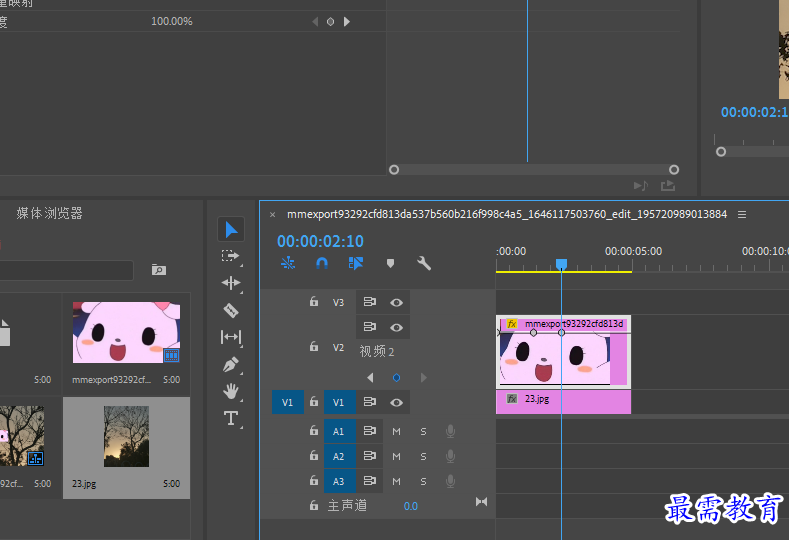Image resolution: width=789 pixels, height=540 pixels.
Task: Select the Selection arrow tool
Action: (231, 229)
